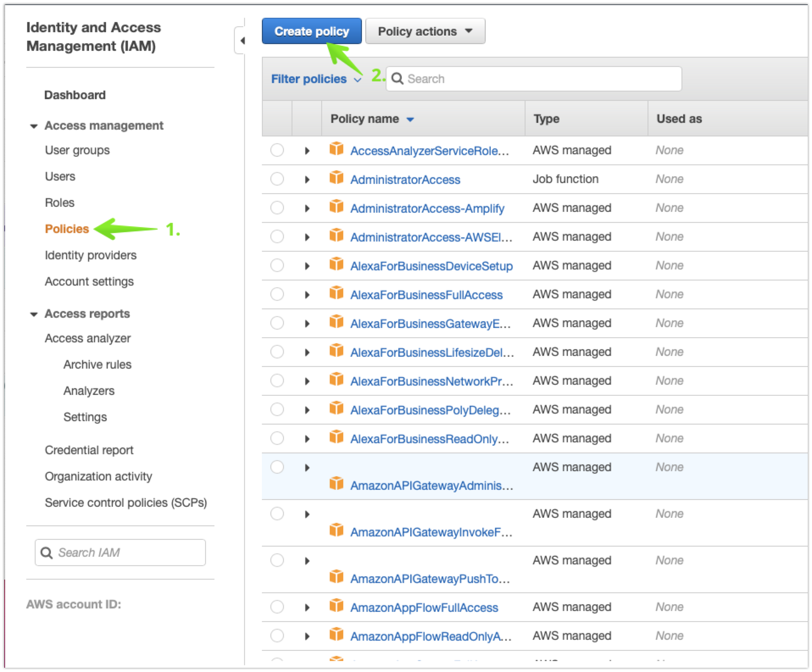
Task: Expand the AmazonAppFlowFullAccess row details
Action: [307, 608]
